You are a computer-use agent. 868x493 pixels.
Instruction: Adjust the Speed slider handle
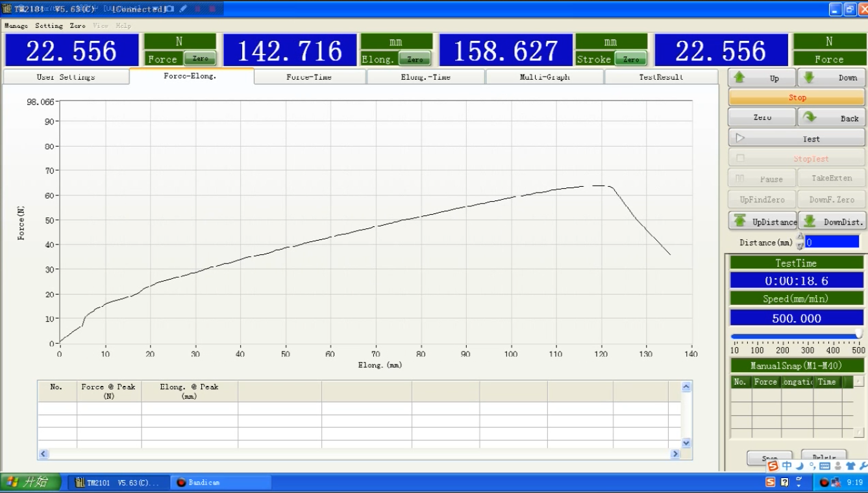[858, 333]
